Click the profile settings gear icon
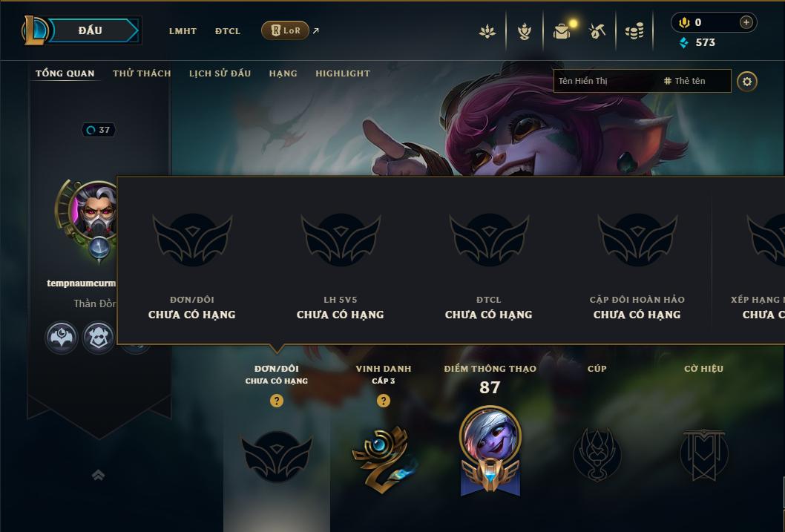The width and height of the screenshot is (785, 532). coord(747,82)
